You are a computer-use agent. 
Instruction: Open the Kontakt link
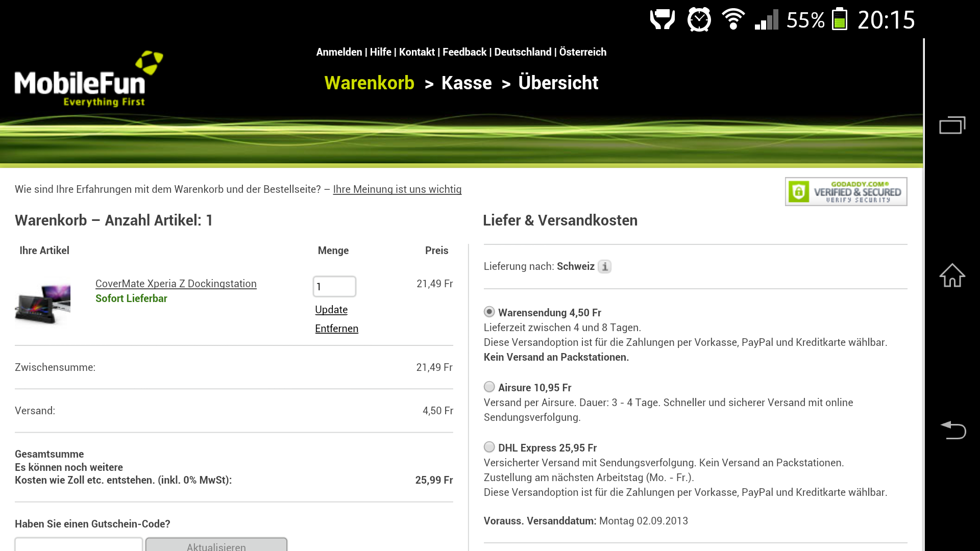(416, 52)
